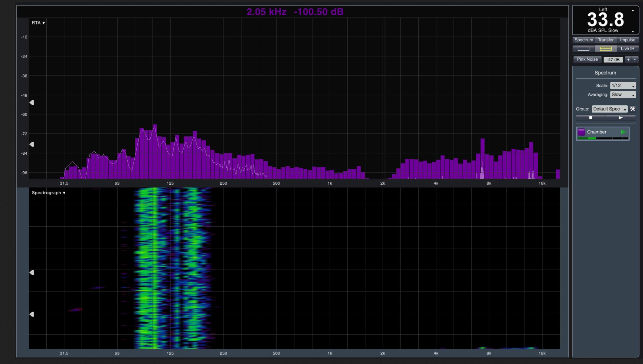Open the Averaging Slow dropdown
This screenshot has height=364, width=643.
point(623,94)
